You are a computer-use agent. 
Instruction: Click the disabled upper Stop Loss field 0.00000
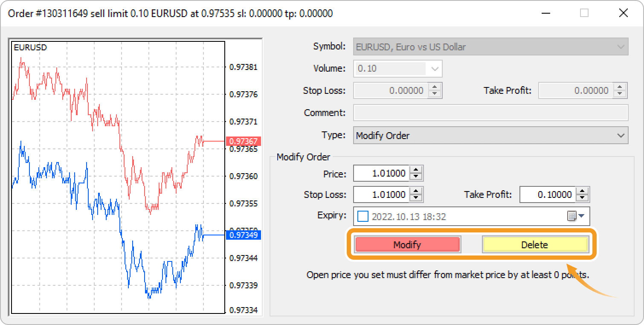[x=391, y=90]
